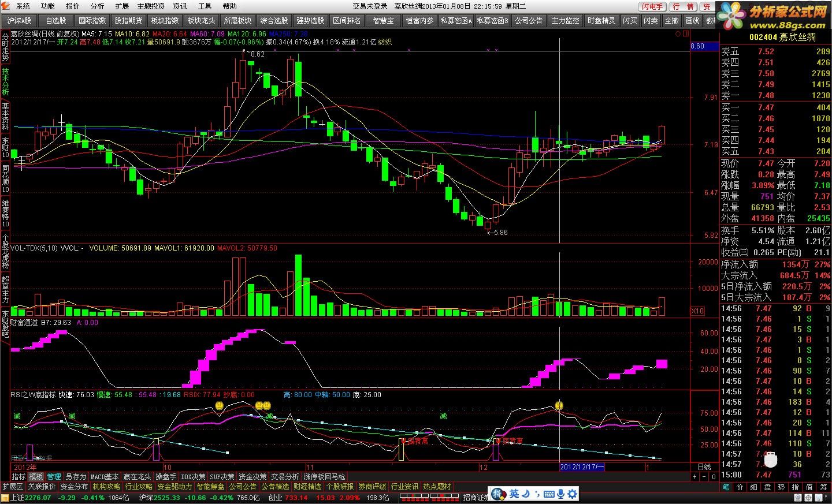The width and height of the screenshot is (832, 504).
Task: Open the 主题投资 dropdown menu
Action: pyautogui.click(x=151, y=6)
